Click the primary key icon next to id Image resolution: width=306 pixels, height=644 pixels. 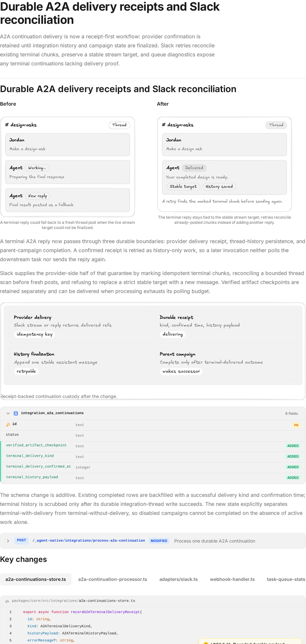coord(8,425)
